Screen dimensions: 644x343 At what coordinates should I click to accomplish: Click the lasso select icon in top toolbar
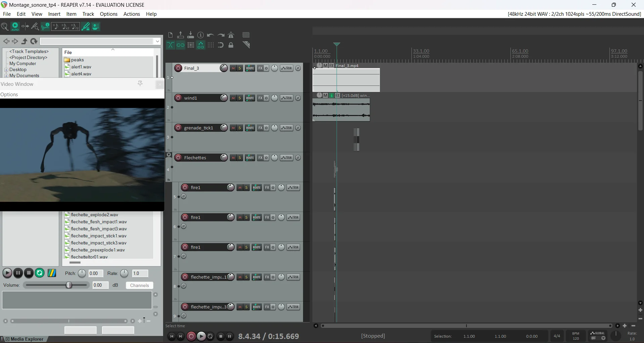tap(5, 26)
